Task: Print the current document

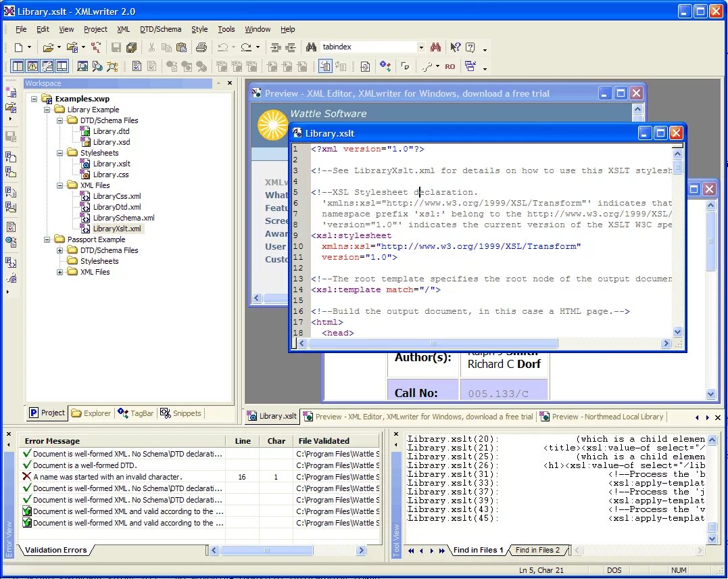Action: tap(201, 47)
